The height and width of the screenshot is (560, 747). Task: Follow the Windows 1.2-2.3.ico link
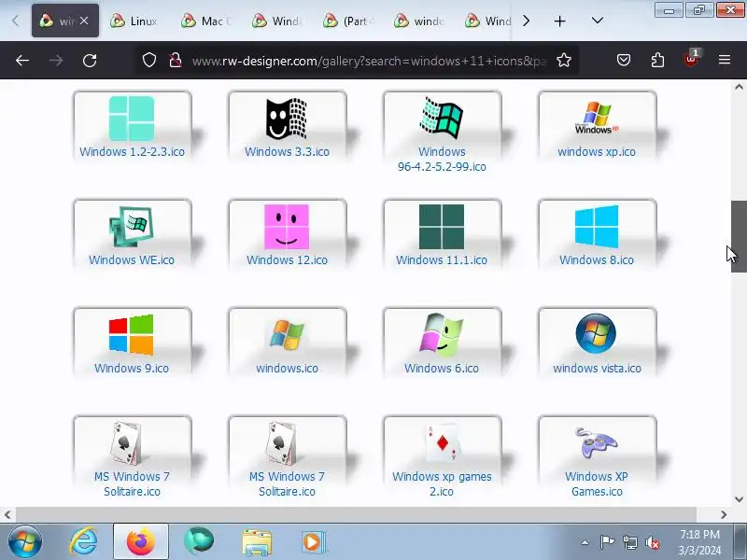point(132,152)
